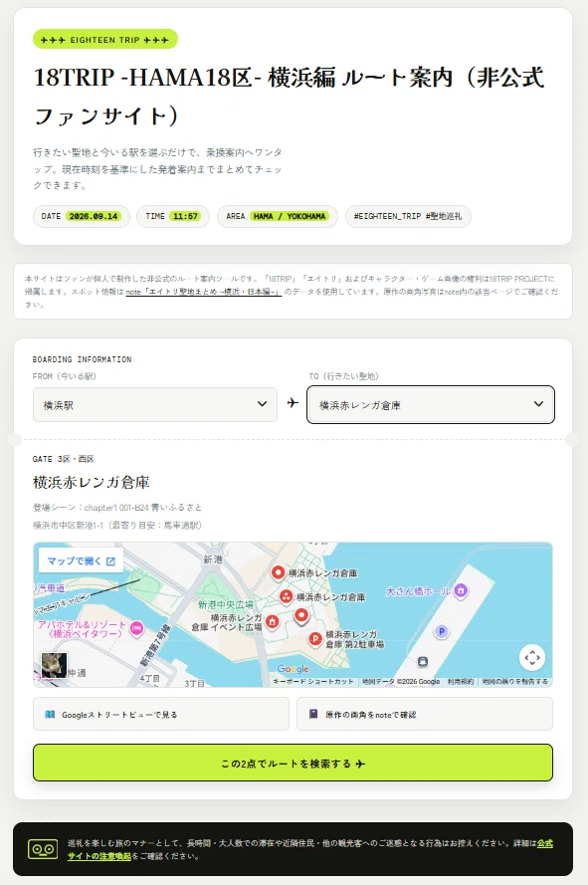Click the fullscreen toggle icon on the map

(532, 657)
